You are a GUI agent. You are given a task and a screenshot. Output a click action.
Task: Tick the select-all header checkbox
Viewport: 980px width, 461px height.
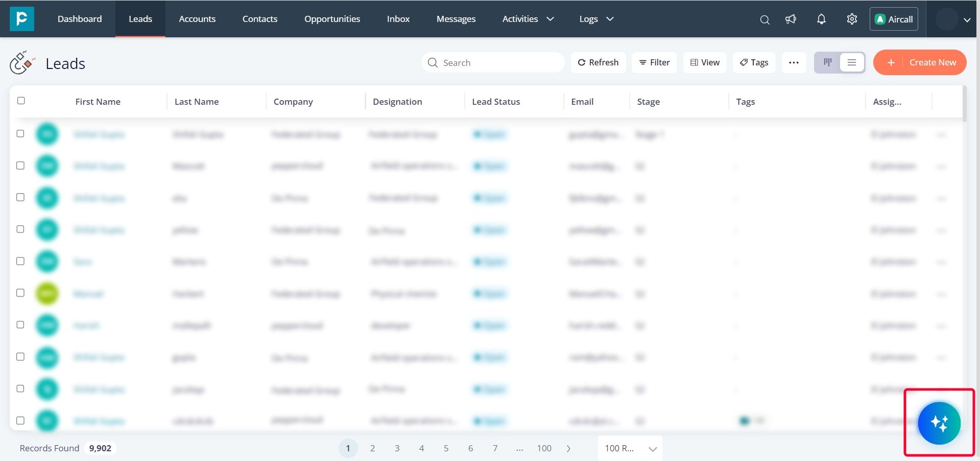click(21, 101)
